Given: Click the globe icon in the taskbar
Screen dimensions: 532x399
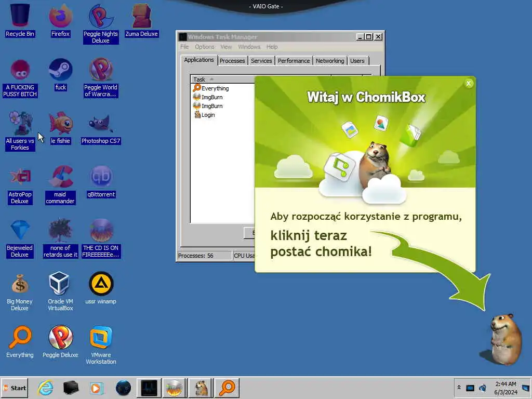Looking at the screenshot, I should (x=123, y=388).
